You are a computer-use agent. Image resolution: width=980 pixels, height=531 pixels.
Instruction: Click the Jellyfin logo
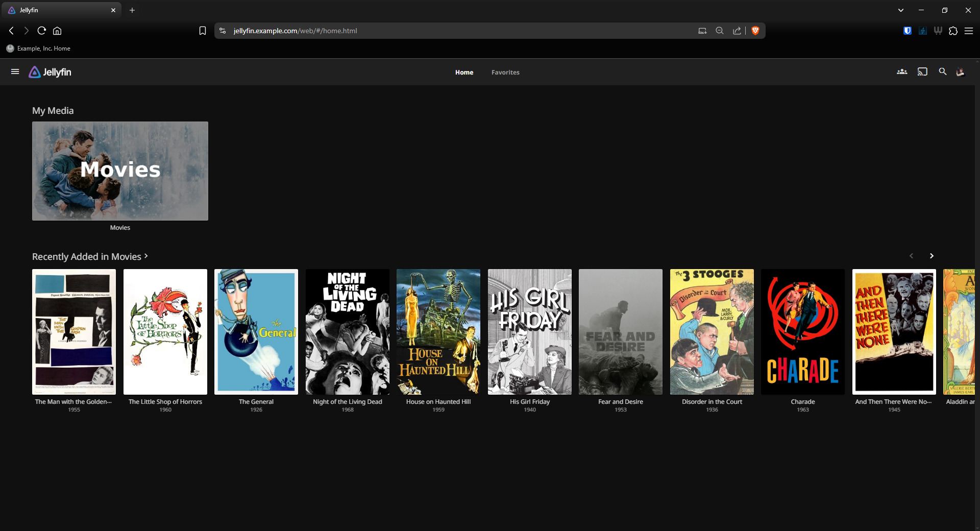coord(50,72)
